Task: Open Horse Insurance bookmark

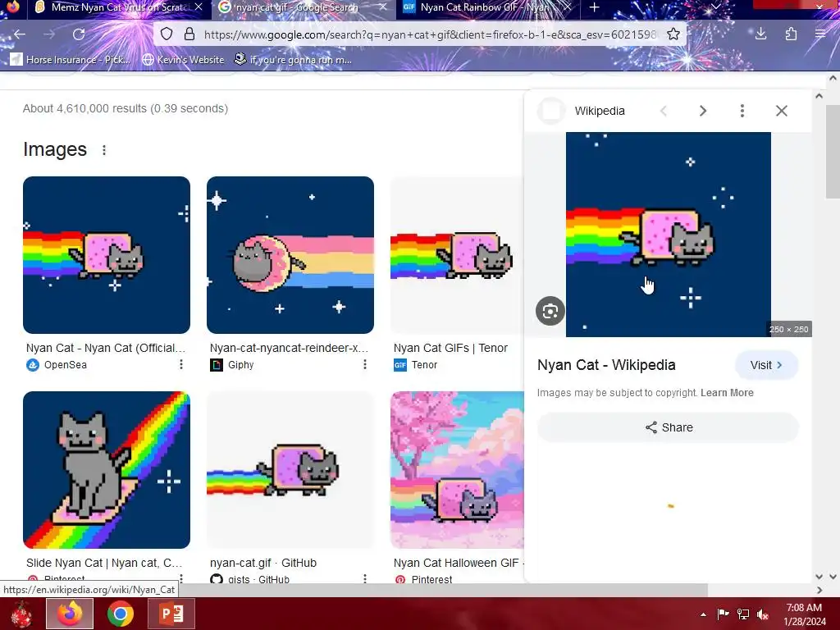Action: pyautogui.click(x=71, y=59)
